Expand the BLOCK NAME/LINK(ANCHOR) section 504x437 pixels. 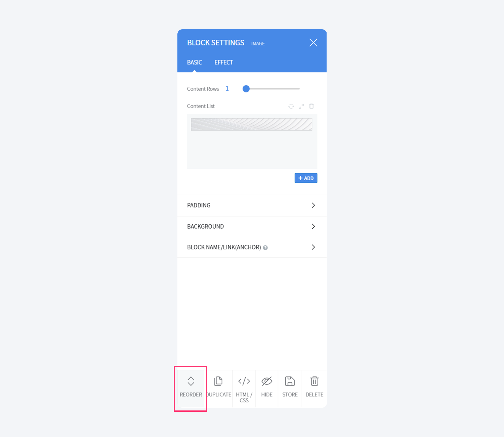tap(252, 247)
